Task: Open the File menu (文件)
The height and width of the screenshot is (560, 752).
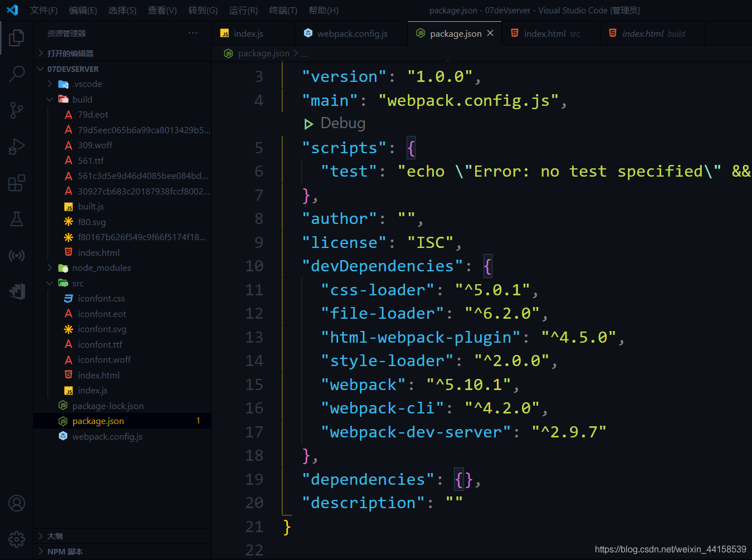Action: [x=44, y=10]
